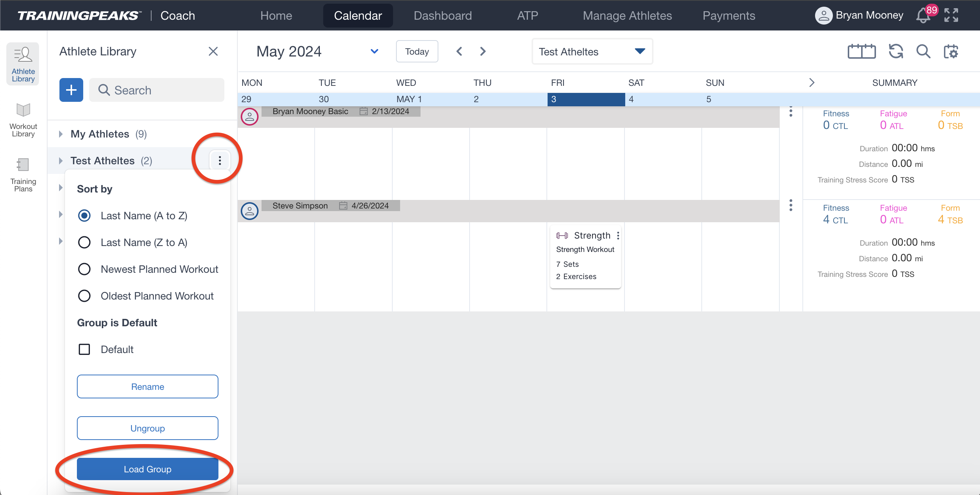Go to previous week arrow
The image size is (980, 495).
[x=459, y=51]
